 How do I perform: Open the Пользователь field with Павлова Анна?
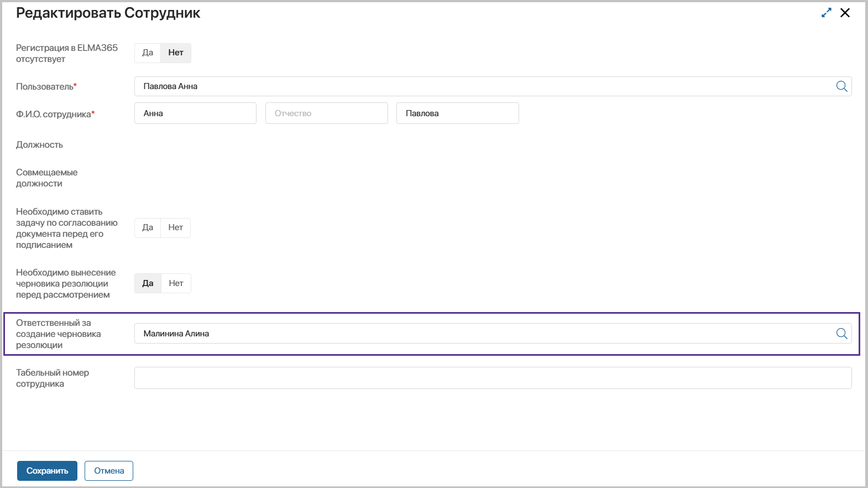[x=481, y=86]
